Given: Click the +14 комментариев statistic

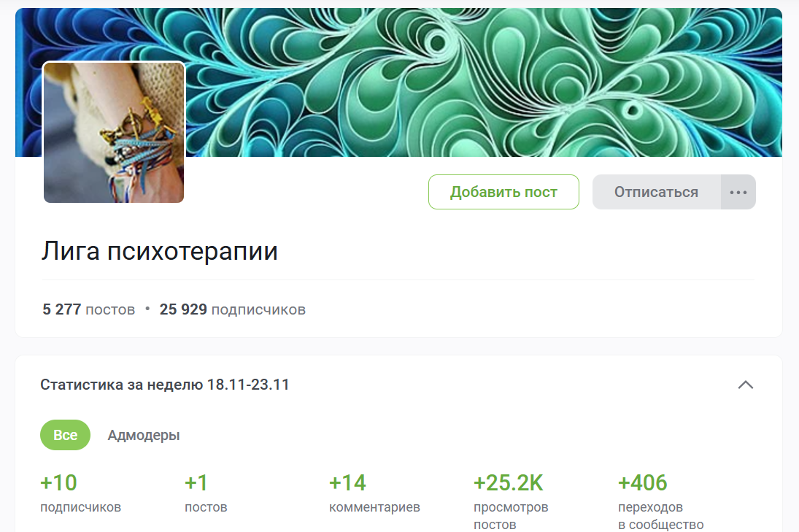Looking at the screenshot, I should point(374,493).
